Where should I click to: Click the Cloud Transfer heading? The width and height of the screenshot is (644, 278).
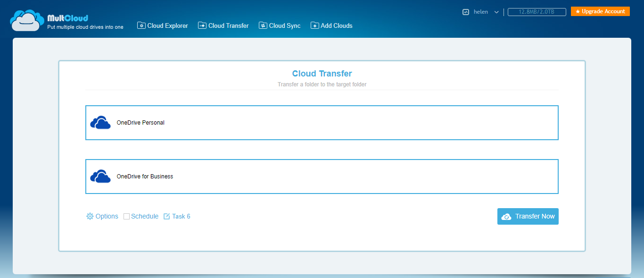[322, 74]
